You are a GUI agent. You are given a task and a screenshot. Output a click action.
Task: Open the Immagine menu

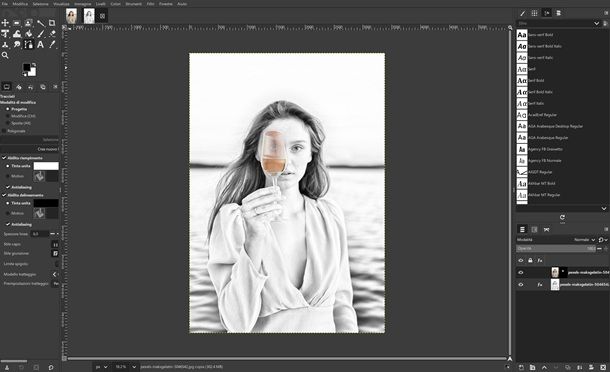point(82,4)
